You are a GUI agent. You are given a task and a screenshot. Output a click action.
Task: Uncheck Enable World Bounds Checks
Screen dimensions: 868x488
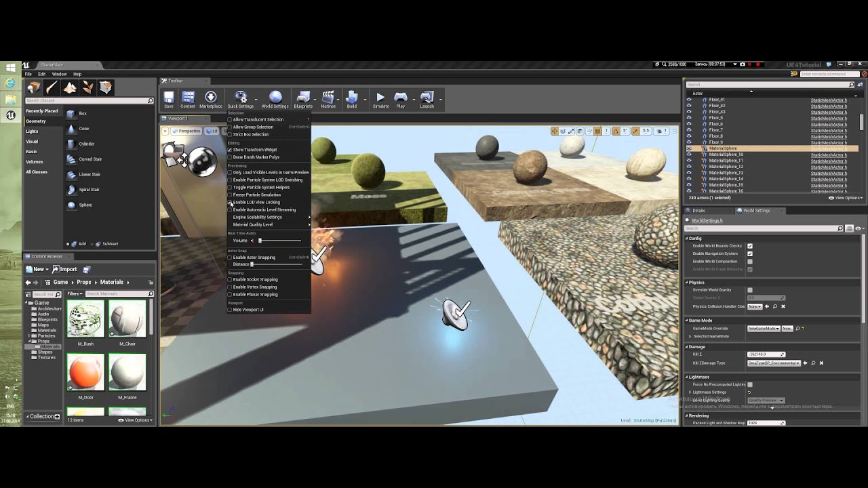pos(749,246)
